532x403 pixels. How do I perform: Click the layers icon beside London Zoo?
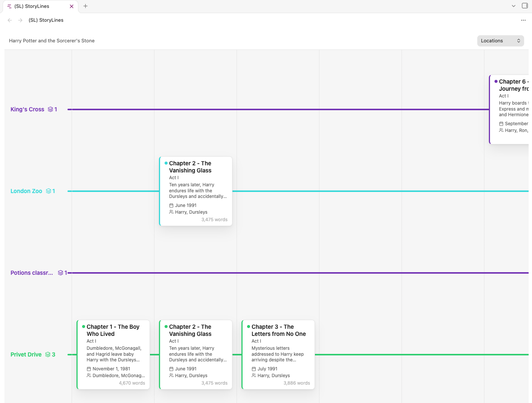tap(48, 191)
